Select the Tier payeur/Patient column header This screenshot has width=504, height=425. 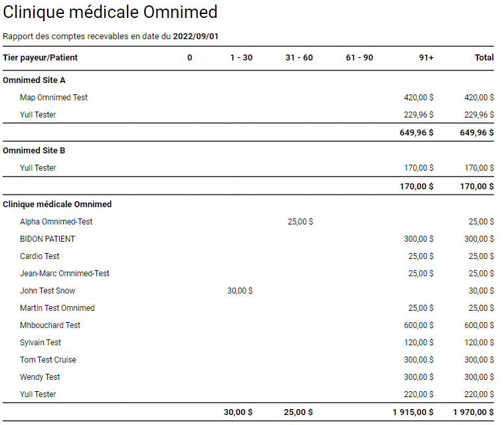pyautogui.click(x=40, y=58)
